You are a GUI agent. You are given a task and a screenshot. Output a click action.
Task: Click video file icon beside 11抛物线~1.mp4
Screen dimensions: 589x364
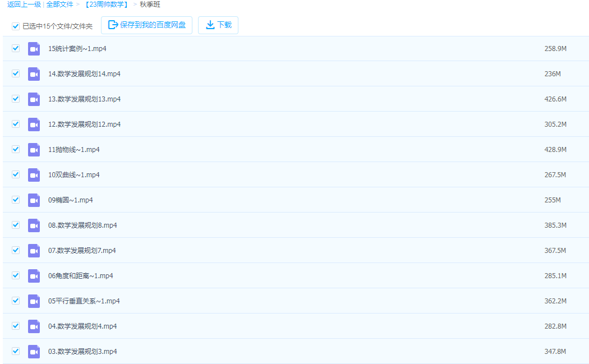coord(34,150)
